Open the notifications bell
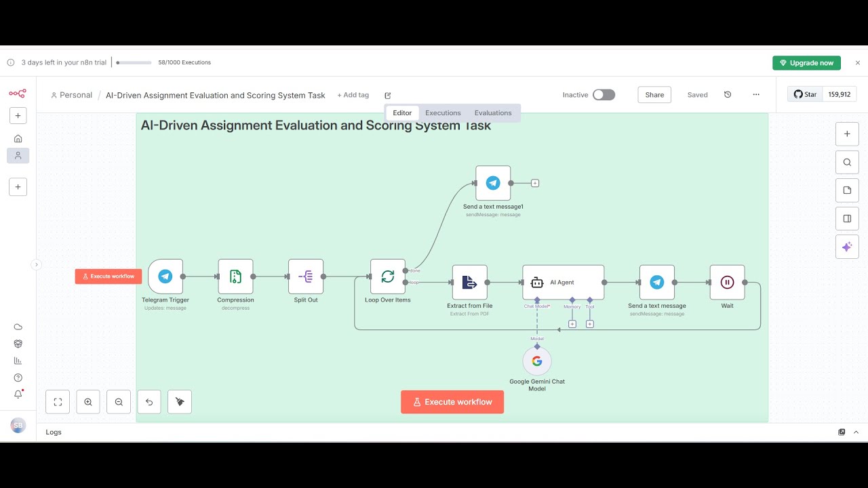Viewport: 868px width, 488px height. [x=18, y=394]
